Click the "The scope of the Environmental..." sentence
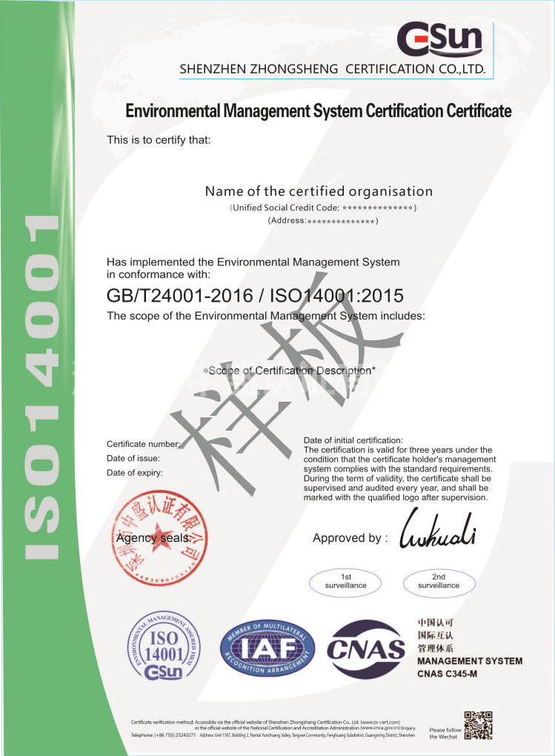Image resolution: width=555 pixels, height=756 pixels. tap(266, 316)
